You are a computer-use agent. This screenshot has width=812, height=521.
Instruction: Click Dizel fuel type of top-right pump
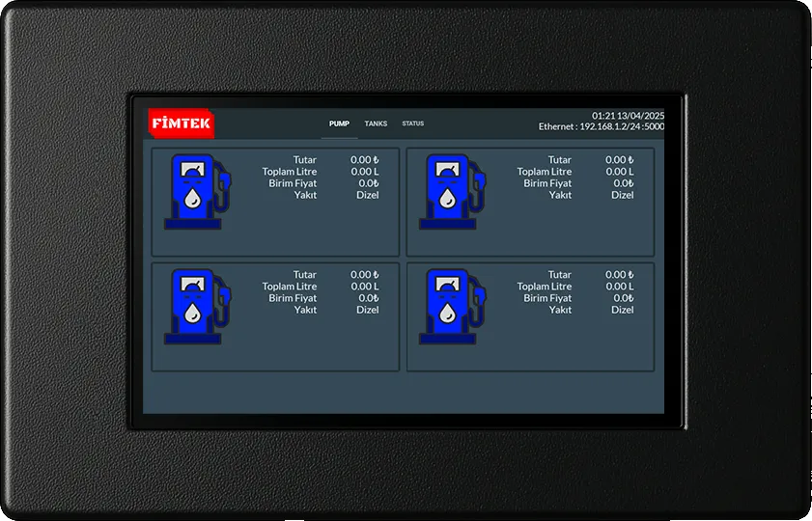point(622,195)
